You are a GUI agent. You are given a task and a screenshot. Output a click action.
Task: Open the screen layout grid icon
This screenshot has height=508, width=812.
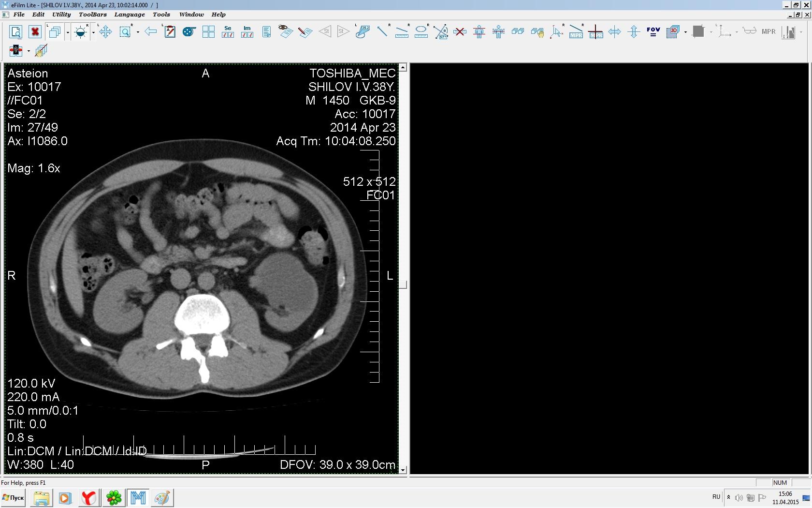click(x=208, y=32)
